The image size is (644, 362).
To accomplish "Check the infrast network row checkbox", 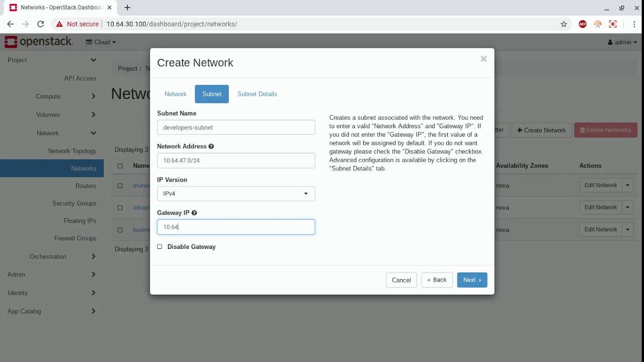I will tap(120, 208).
